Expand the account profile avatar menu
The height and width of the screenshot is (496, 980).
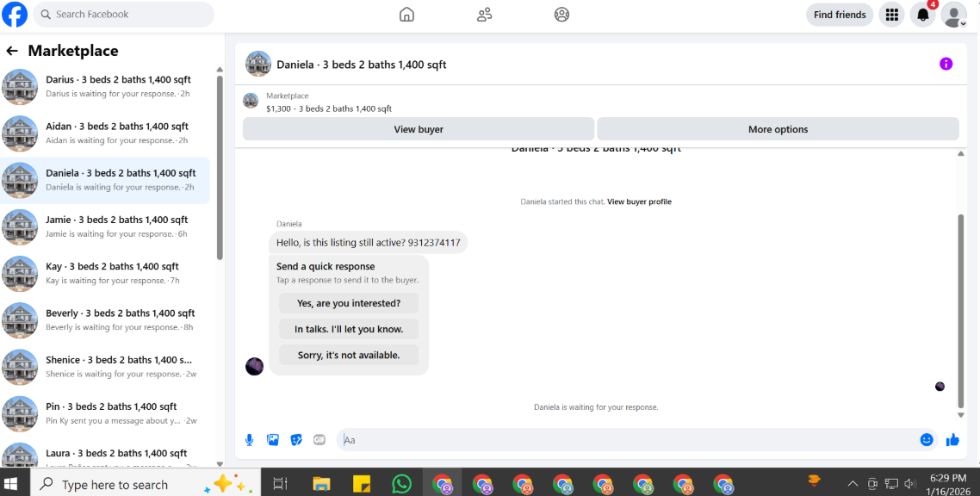(954, 15)
